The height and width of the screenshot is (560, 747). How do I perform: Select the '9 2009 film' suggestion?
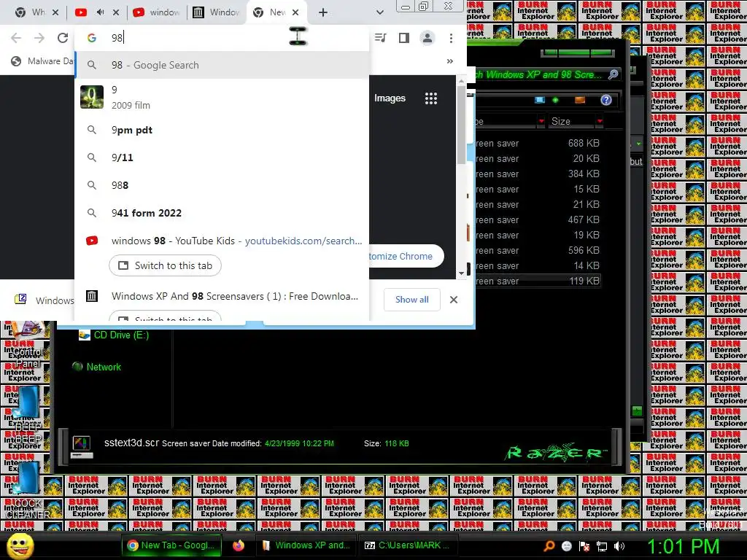point(222,97)
